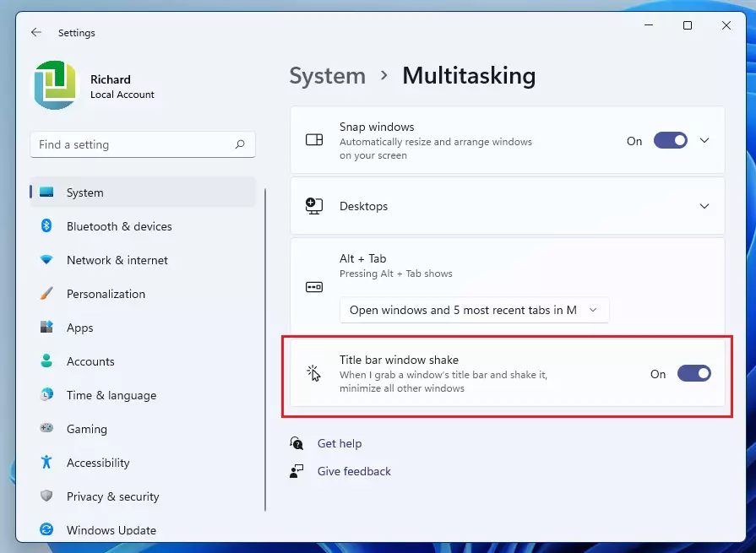
Task: Maximize the Settings window
Action: tap(688, 25)
